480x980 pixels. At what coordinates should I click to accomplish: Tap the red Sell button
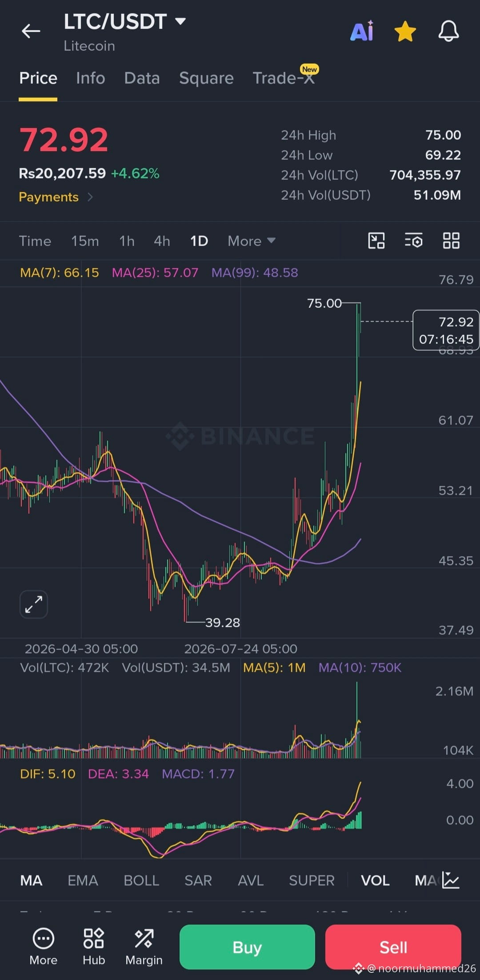click(393, 947)
